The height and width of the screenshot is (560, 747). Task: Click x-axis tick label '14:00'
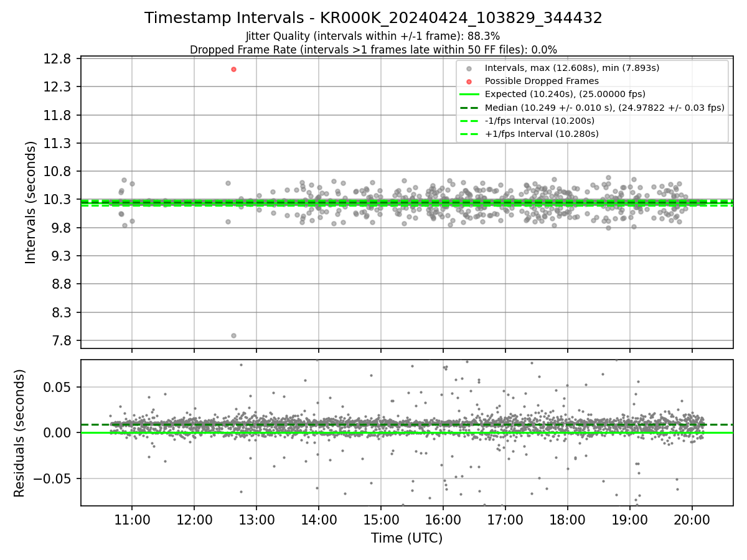319,519
